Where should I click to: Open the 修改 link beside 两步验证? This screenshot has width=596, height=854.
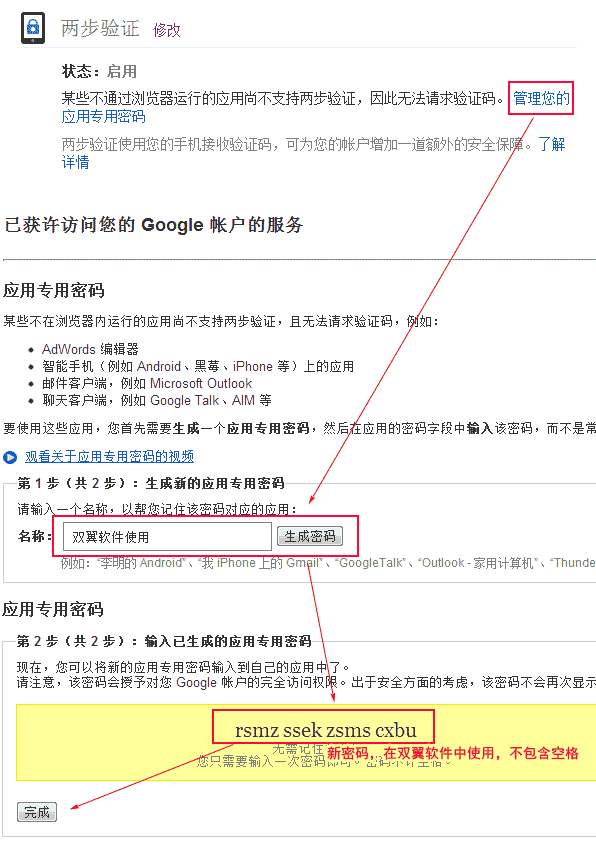pyautogui.click(x=167, y=30)
